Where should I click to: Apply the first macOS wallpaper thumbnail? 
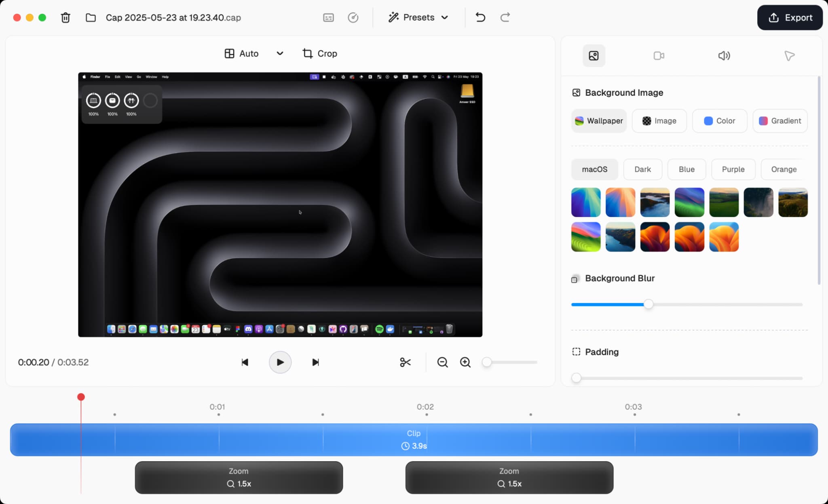point(585,202)
